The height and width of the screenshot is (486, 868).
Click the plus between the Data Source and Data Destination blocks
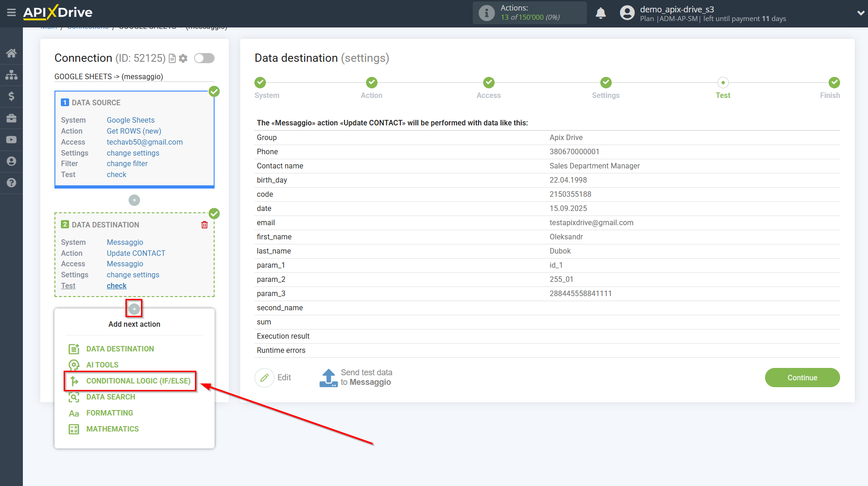coord(134,200)
